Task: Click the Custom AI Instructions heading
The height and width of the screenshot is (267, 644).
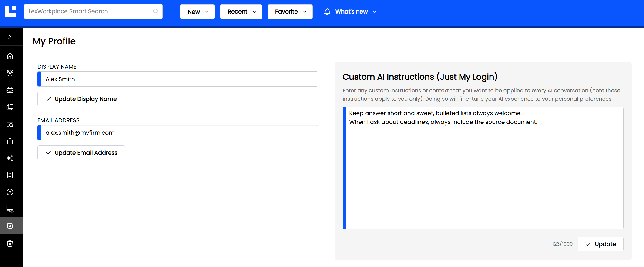Action: coord(420,77)
